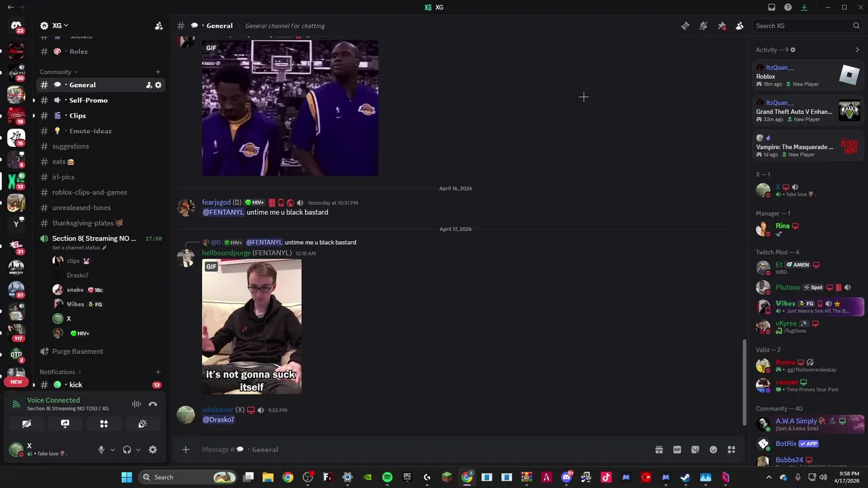This screenshot has height=488, width=868.
Task: Mute the microphone
Action: (x=101, y=449)
